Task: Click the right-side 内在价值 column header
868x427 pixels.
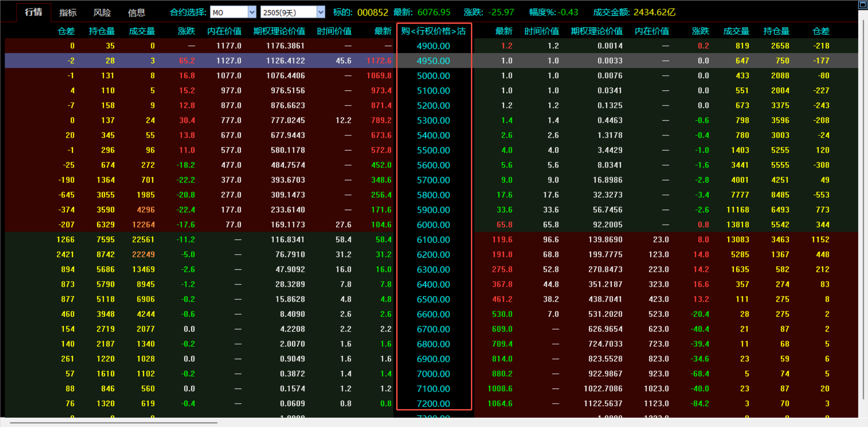Action: click(x=652, y=31)
